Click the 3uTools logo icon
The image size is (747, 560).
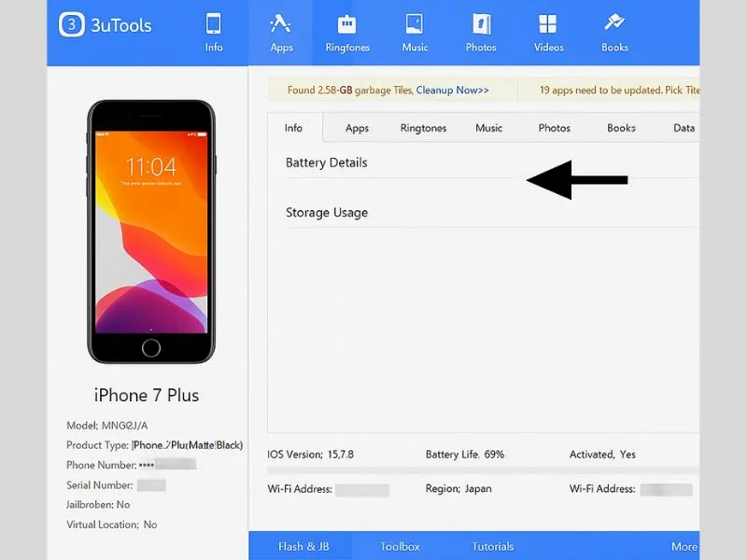[72, 24]
